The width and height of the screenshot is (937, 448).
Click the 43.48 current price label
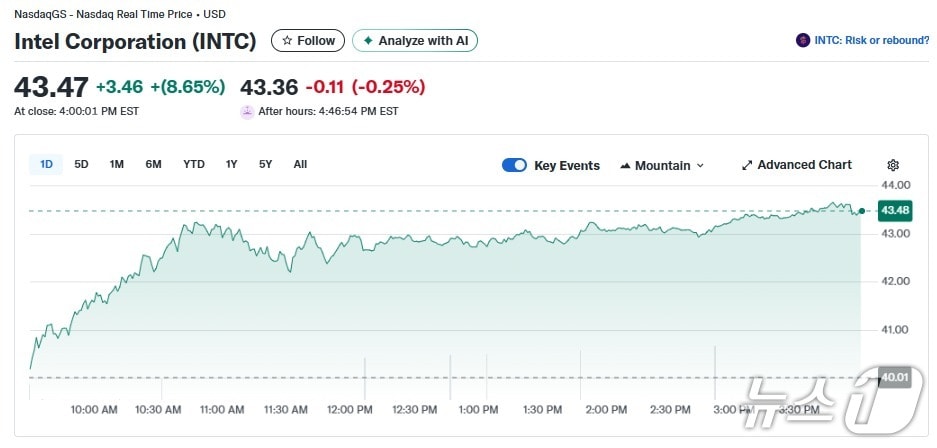coord(894,210)
